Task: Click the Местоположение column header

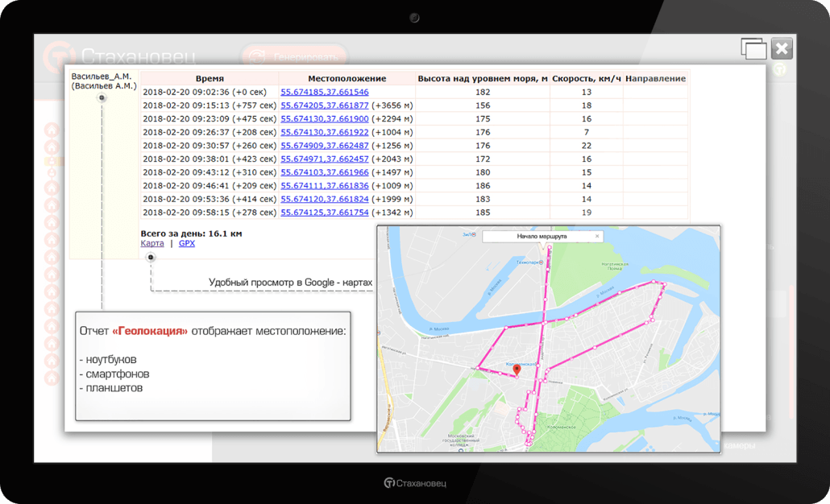Action: tap(347, 78)
